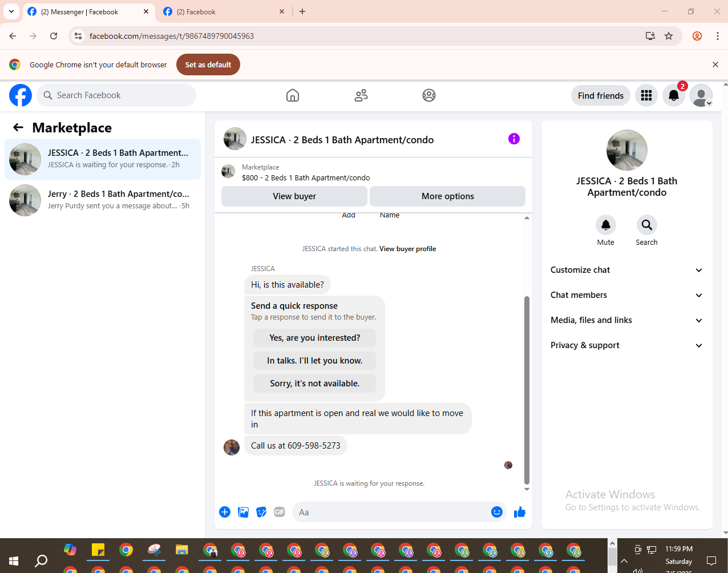Open the Groups icon in top navigation
This screenshot has height=573, width=728.
coord(429,95)
